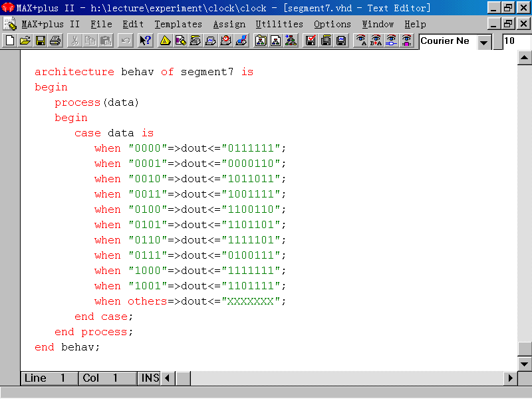Save the file with the floppy disk icon
The image size is (532, 399).
click(40, 41)
